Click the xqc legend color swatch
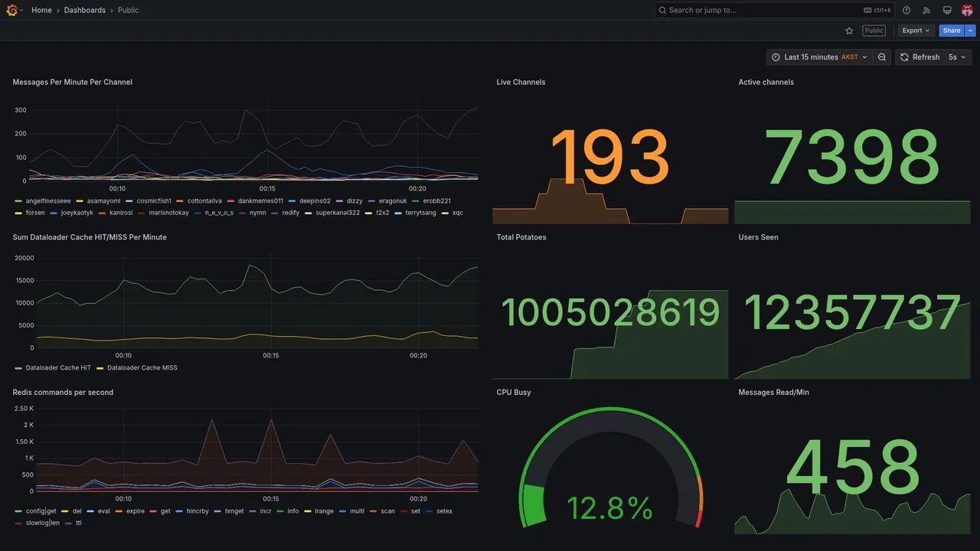This screenshot has width=980, height=551. pyautogui.click(x=446, y=213)
